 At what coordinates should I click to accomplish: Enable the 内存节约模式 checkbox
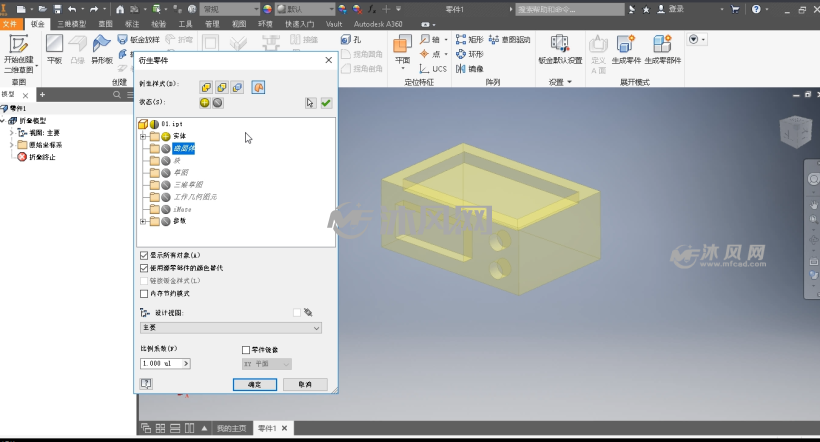pyautogui.click(x=144, y=293)
